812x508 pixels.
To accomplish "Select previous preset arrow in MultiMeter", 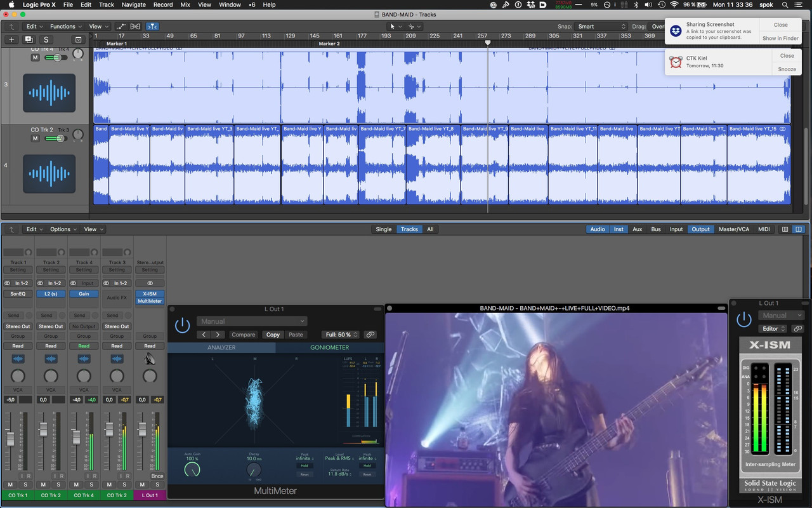I will click(x=204, y=335).
